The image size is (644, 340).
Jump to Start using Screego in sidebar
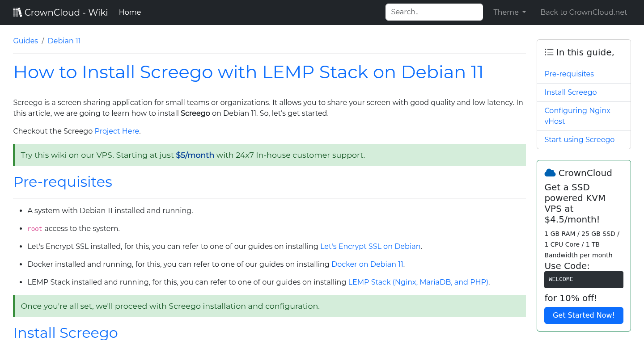point(579,140)
